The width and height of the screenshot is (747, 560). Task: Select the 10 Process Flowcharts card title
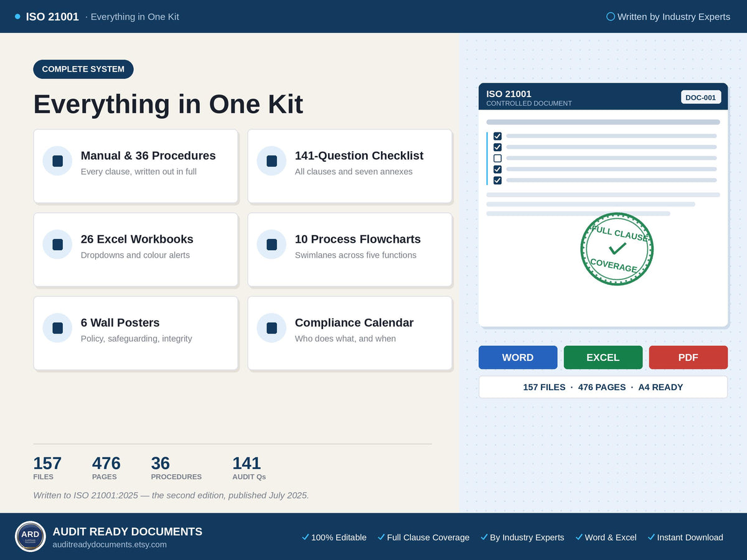coord(358,239)
